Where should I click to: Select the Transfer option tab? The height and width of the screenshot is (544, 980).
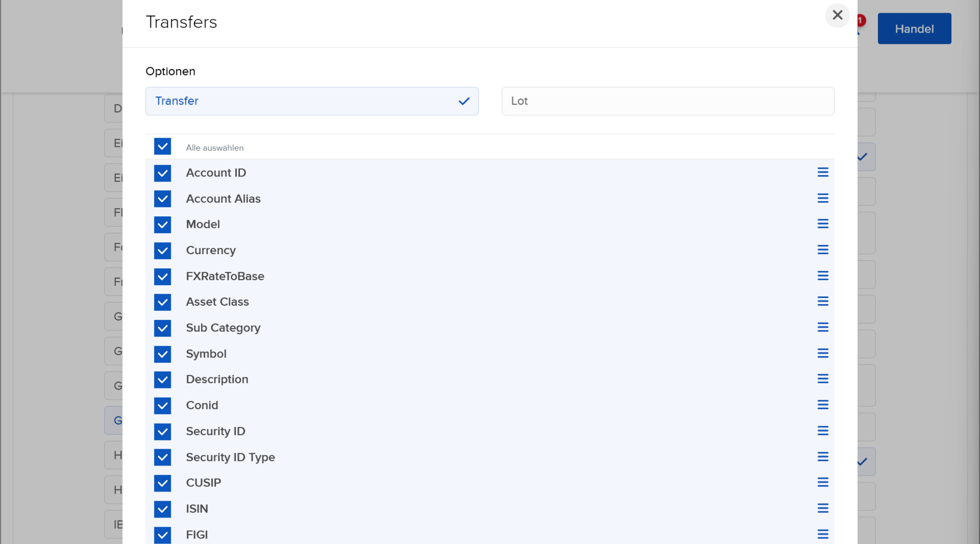[311, 101]
